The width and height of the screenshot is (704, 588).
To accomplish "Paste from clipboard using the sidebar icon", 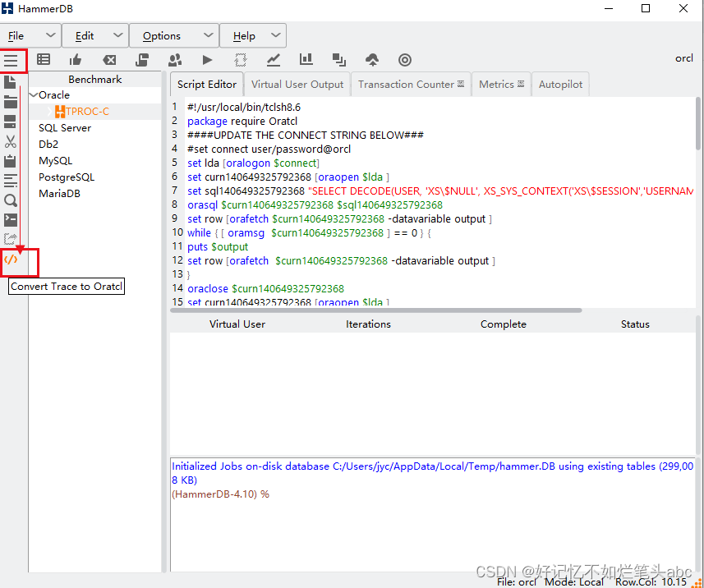I will tap(12, 161).
